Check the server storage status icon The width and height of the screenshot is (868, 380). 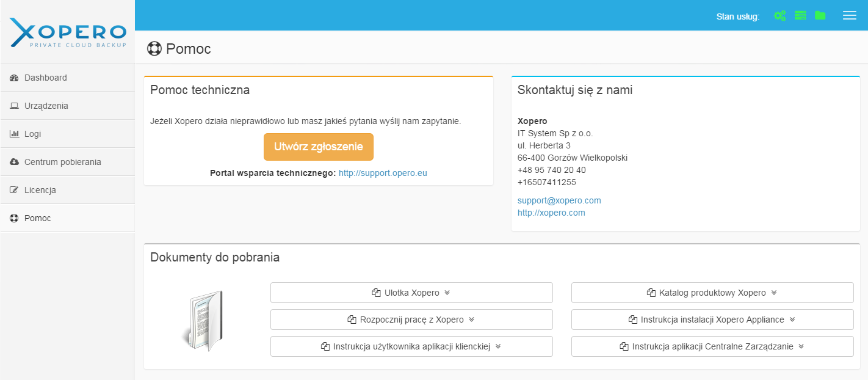point(800,15)
